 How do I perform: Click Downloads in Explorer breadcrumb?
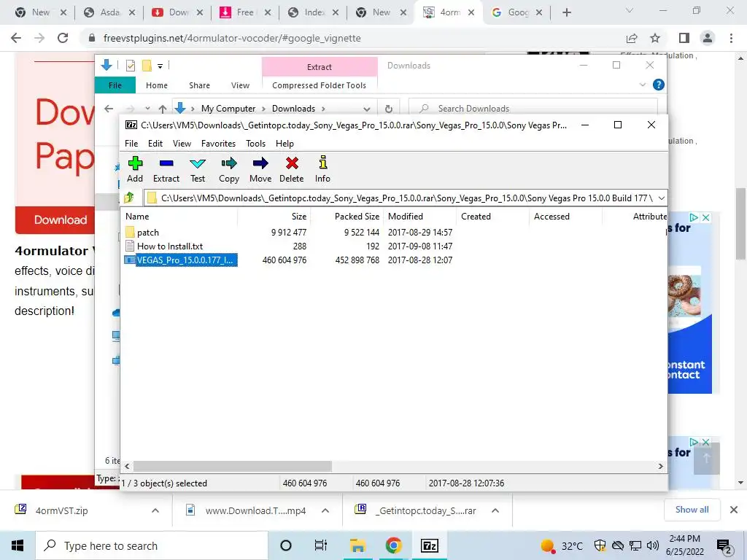293,109
